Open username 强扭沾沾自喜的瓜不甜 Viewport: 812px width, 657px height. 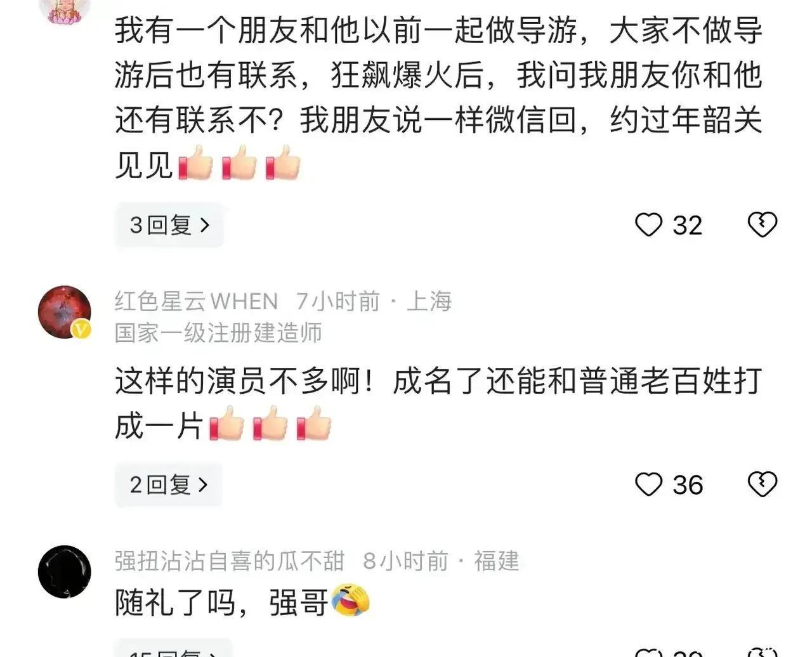coord(230,561)
